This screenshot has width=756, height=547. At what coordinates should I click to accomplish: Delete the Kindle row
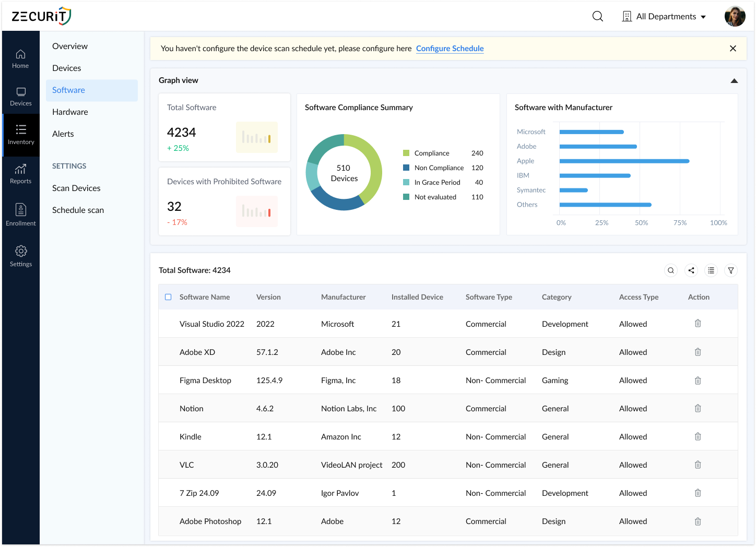point(698,436)
